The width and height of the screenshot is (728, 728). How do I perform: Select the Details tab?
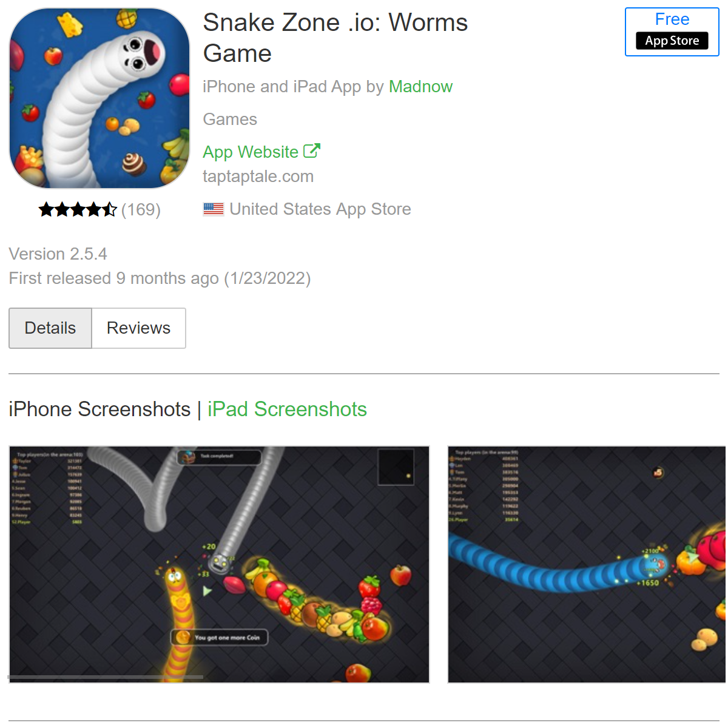50,328
